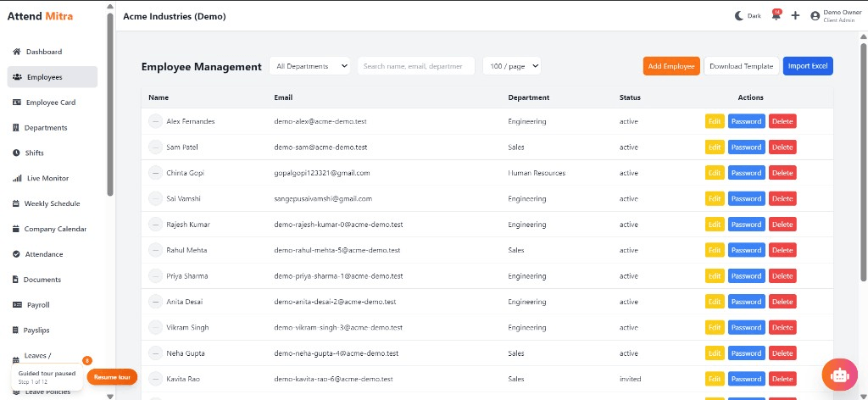This screenshot has width=868, height=400.
Task: Select the Employees people icon in sidebar
Action: pos(17,77)
